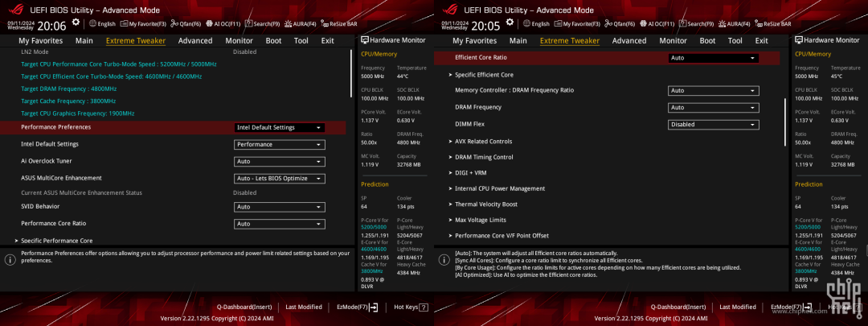Switch to Advanced tab in left screen
868x326 pixels.
point(195,40)
